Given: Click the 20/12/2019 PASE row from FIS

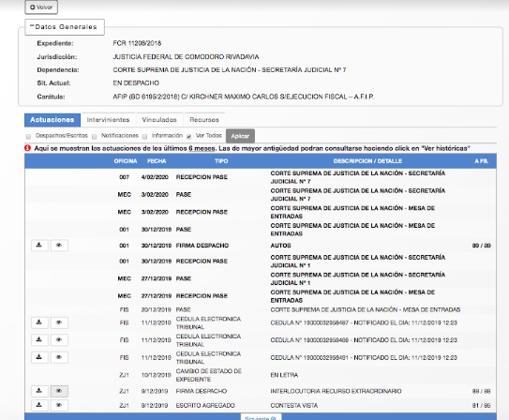Looking at the screenshot, I should click(261, 309).
